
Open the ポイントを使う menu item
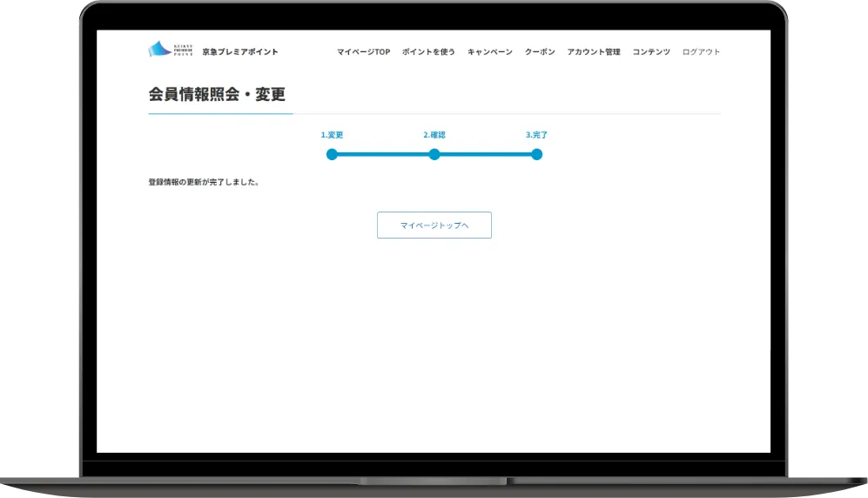428,51
